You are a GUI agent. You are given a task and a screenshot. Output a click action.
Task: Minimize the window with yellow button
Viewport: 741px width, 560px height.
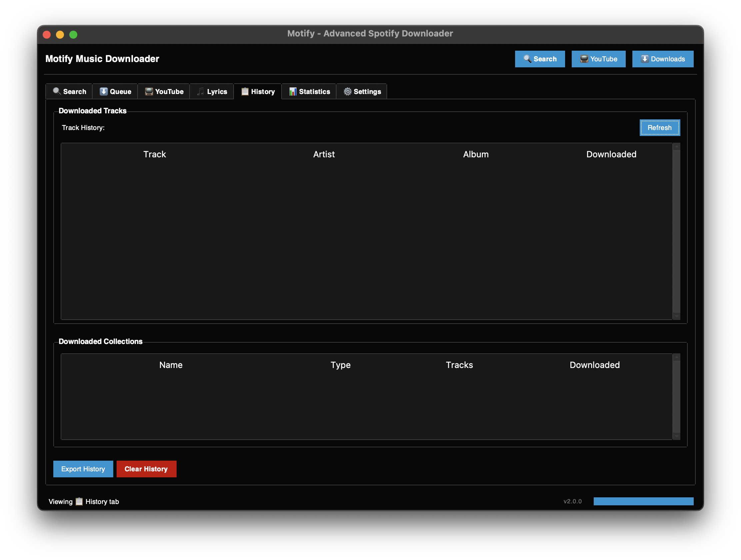coord(60,35)
